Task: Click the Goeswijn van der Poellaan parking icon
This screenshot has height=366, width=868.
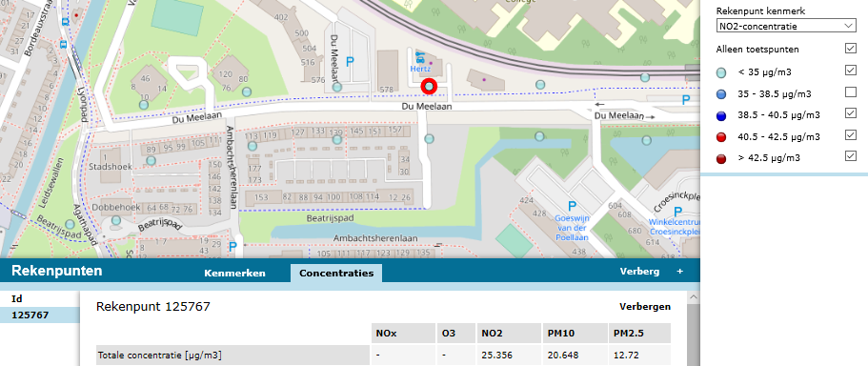Action: click(x=572, y=206)
